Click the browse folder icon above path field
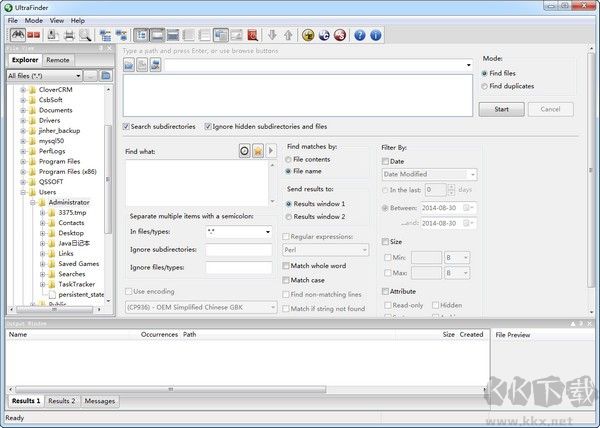The height and width of the screenshot is (428, 600). [x=130, y=66]
